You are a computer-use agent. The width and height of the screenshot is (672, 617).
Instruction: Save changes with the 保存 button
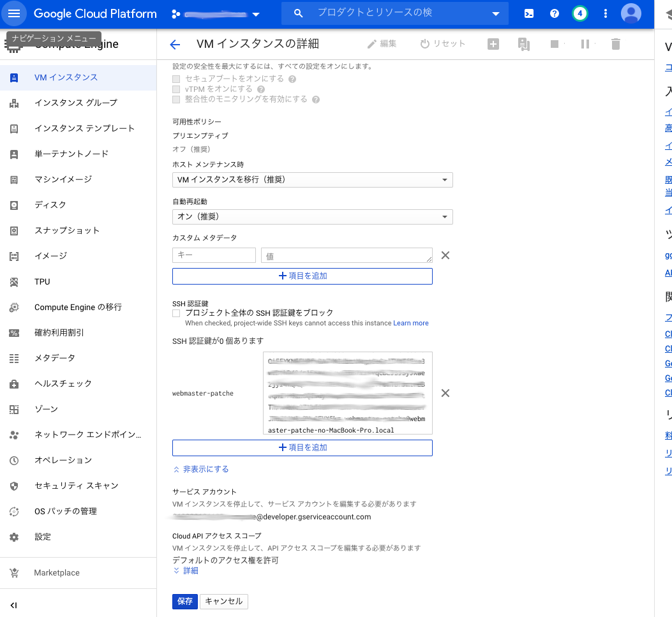(x=184, y=601)
